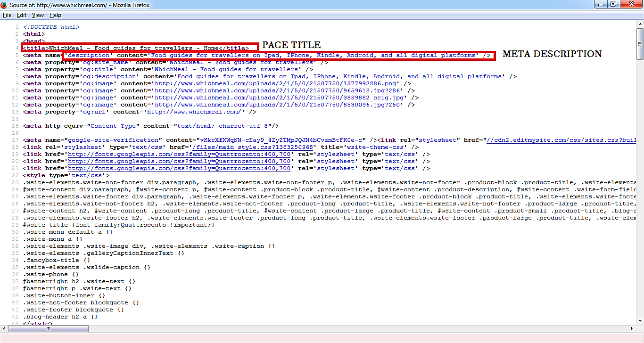Click the '<!DOCTYPE html>' line
This screenshot has height=343, width=644.
point(51,27)
